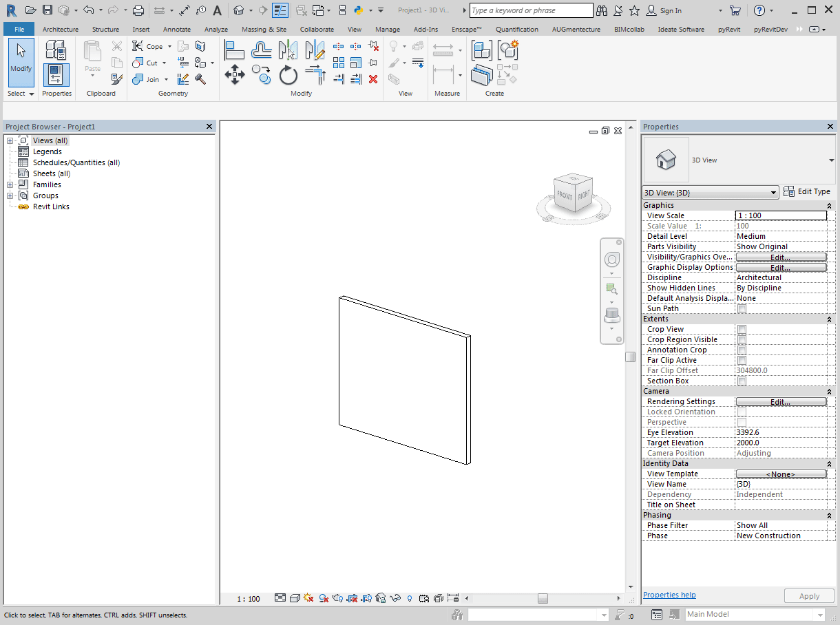Switch to the Architecture ribbon tab
Image resolution: width=840 pixels, height=625 pixels.
(x=61, y=30)
